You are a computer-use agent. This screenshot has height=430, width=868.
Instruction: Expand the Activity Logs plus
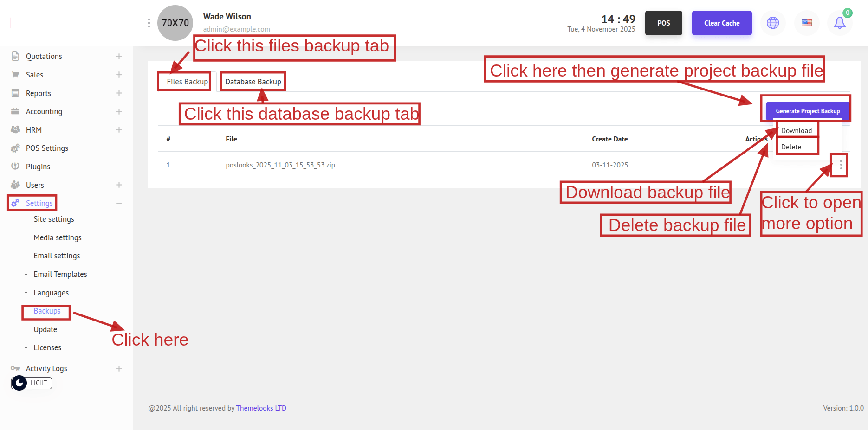point(119,368)
